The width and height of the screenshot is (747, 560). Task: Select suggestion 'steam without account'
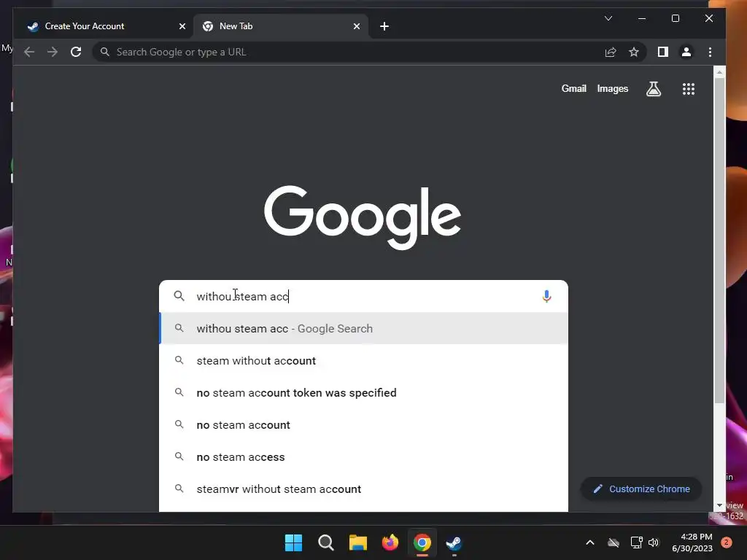pyautogui.click(x=363, y=361)
